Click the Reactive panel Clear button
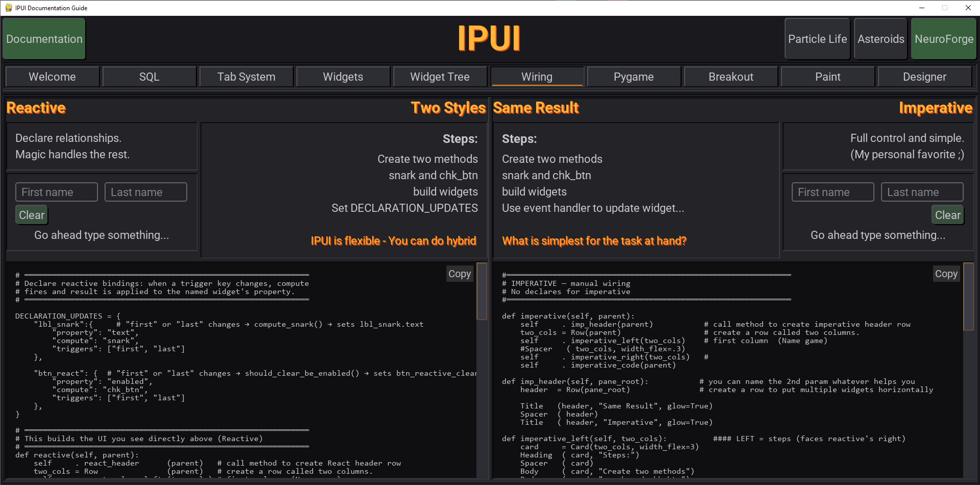The width and height of the screenshot is (980, 485). point(32,215)
